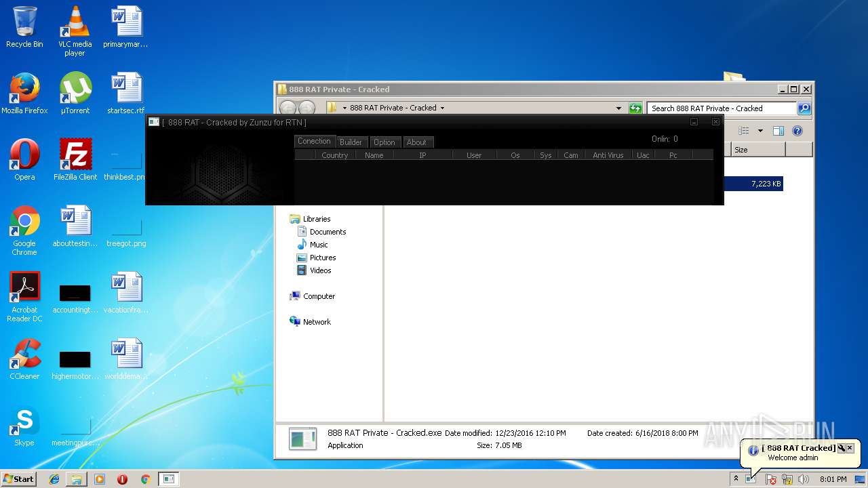Viewport: 868px width, 488px height.
Task: Open Google Chrome desktop icon
Action: (24, 230)
